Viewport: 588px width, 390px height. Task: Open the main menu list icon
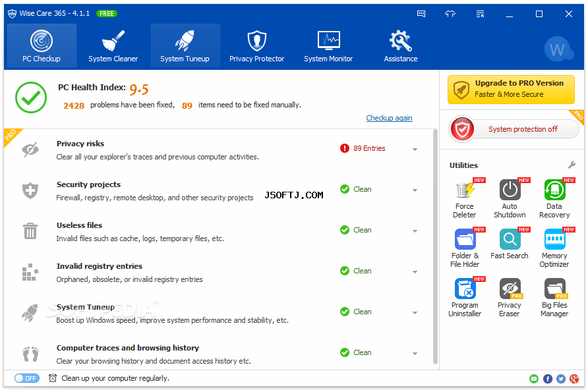click(x=480, y=14)
